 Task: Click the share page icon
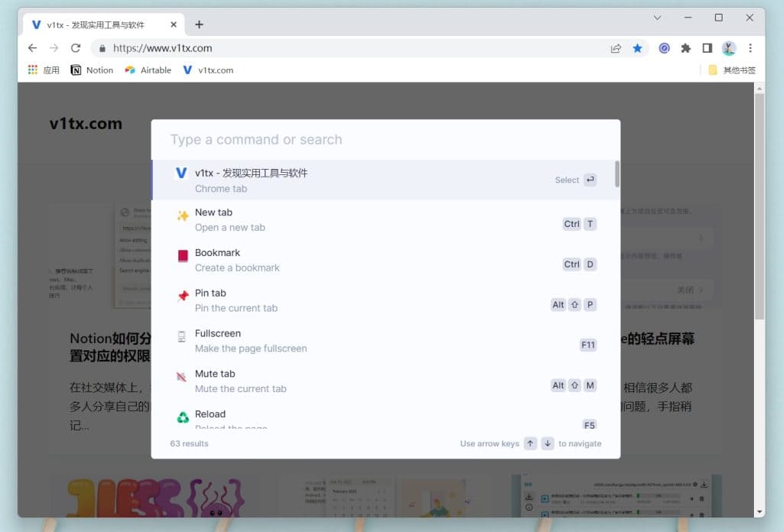[616, 48]
